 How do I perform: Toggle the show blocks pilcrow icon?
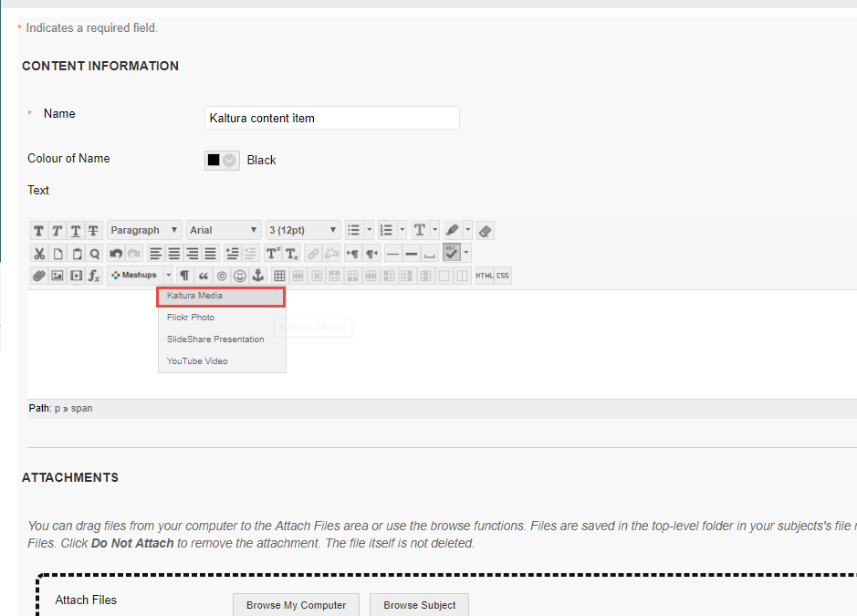pos(184,276)
